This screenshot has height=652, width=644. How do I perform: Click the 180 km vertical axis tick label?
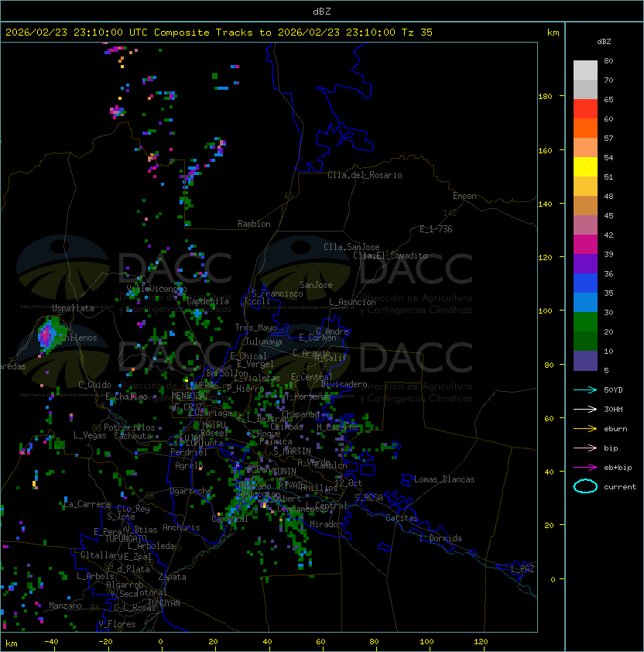tap(545, 97)
